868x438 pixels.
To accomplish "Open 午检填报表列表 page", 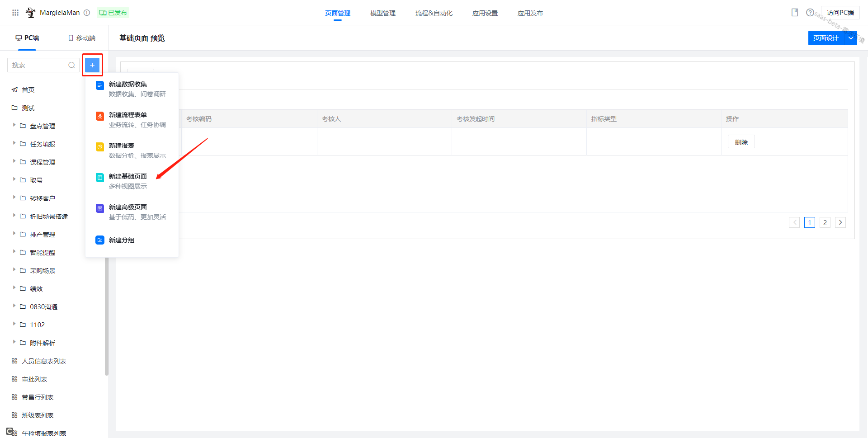I will [44, 433].
